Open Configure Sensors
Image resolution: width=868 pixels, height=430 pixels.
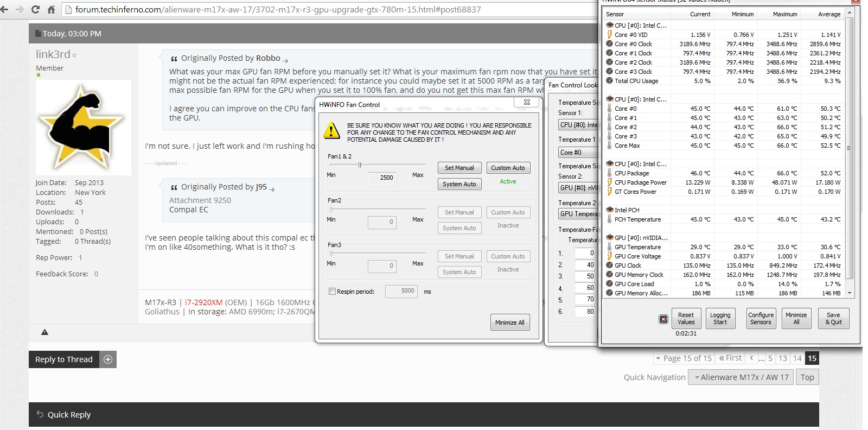pyautogui.click(x=761, y=319)
